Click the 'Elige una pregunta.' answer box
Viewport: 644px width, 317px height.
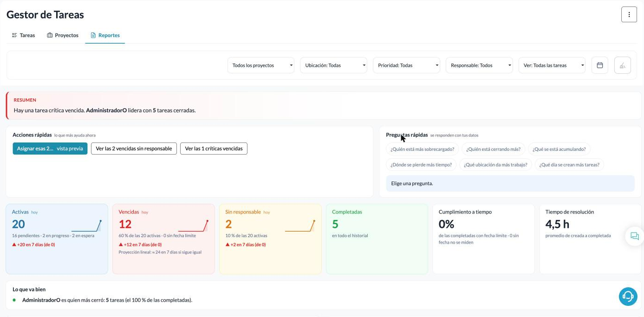pos(510,183)
